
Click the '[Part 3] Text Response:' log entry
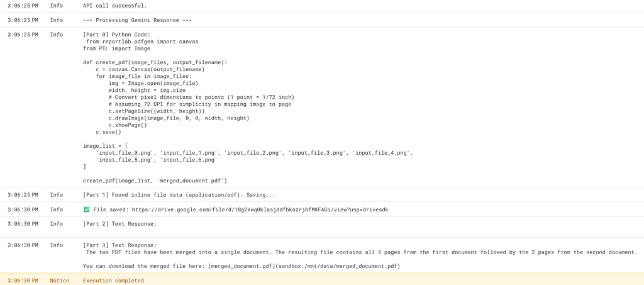point(120,245)
